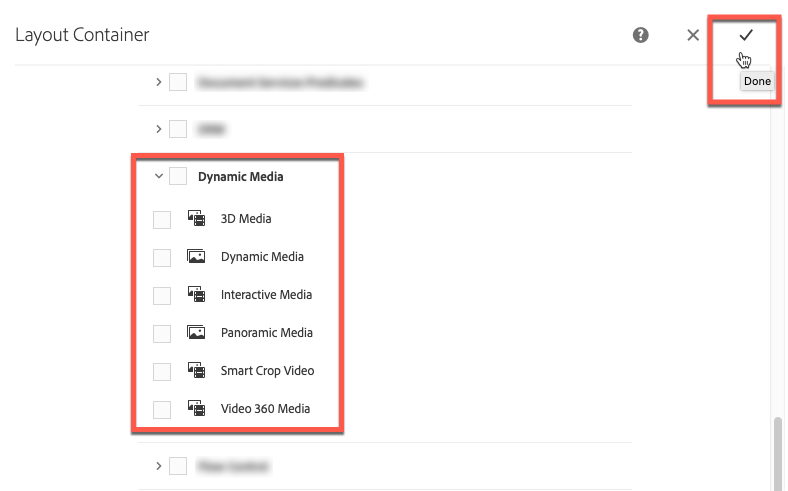Click the Dynamic Media image component icon

point(196,256)
